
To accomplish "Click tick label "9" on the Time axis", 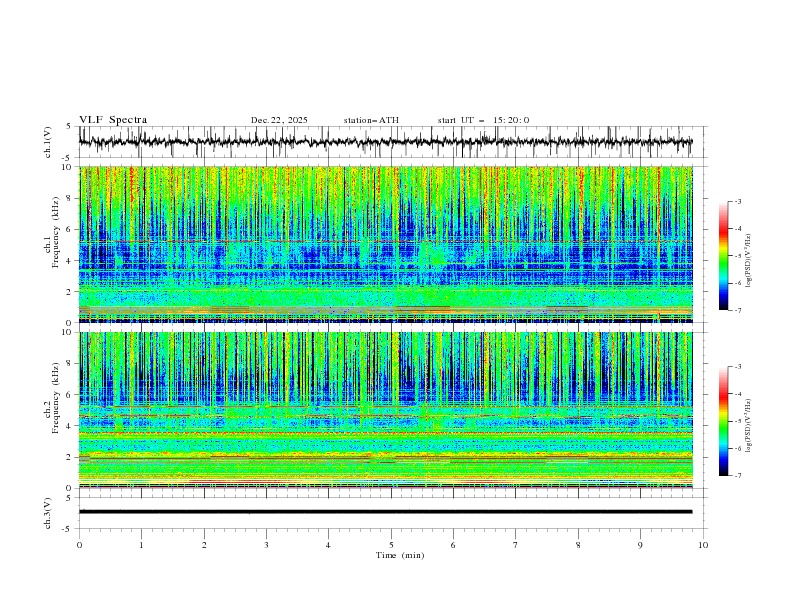I will point(640,545).
